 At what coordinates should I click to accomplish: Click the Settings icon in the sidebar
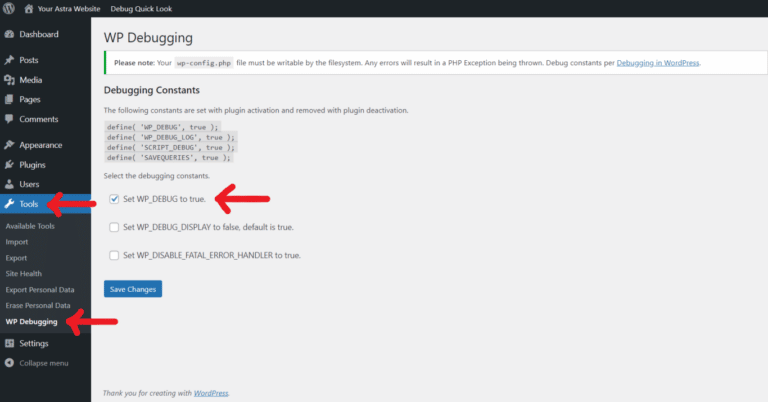(9, 343)
